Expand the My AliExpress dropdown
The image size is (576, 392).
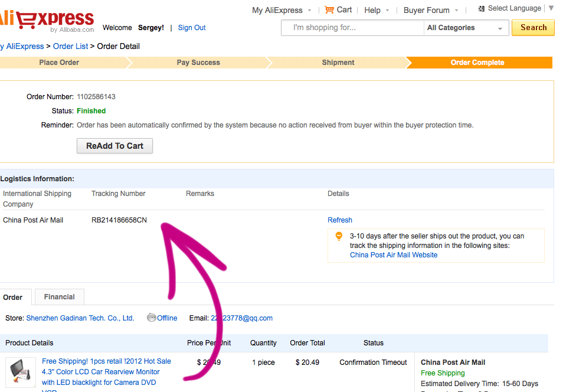[310, 10]
